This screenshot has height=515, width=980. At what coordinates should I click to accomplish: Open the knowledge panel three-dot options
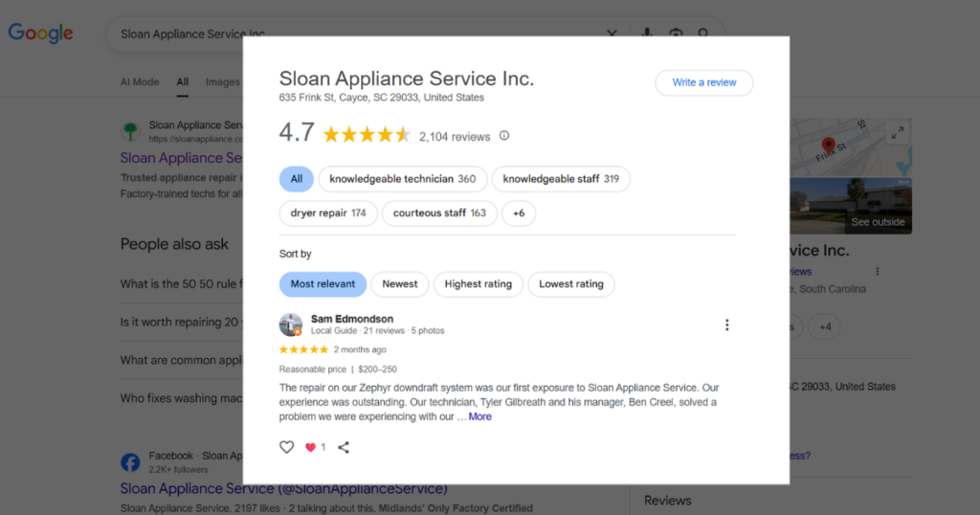pos(878,271)
